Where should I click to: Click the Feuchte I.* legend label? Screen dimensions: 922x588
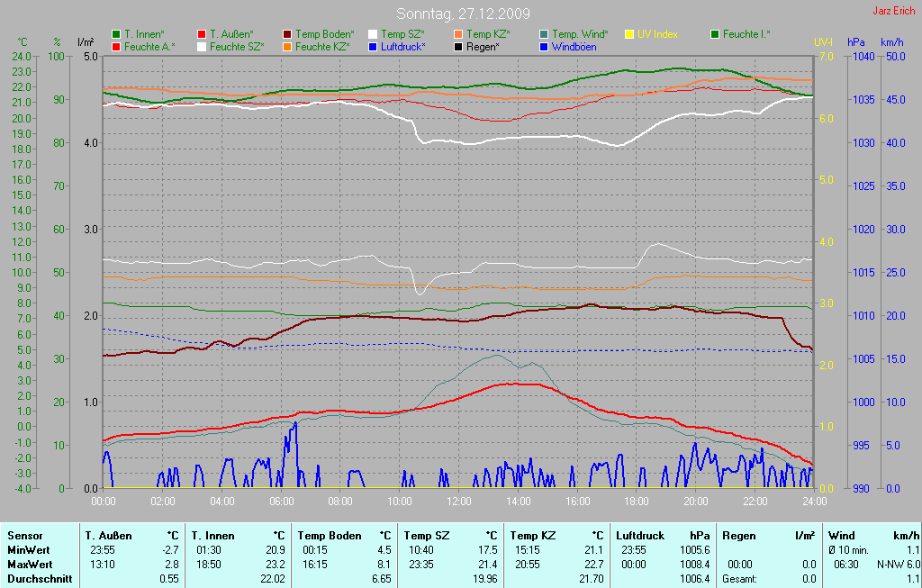tap(746, 34)
